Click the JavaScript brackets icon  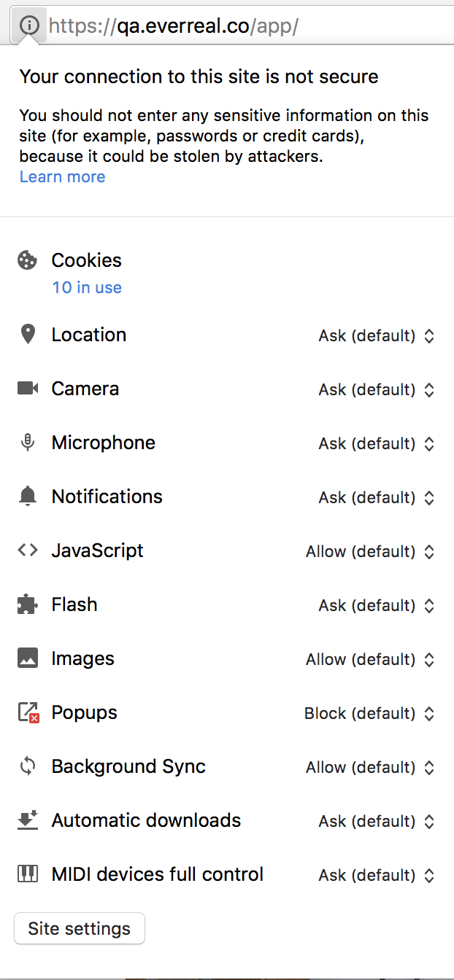pyautogui.click(x=28, y=551)
